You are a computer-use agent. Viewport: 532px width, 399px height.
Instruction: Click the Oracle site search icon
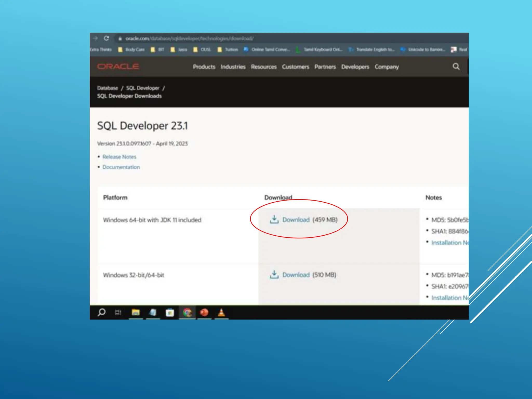coord(456,66)
